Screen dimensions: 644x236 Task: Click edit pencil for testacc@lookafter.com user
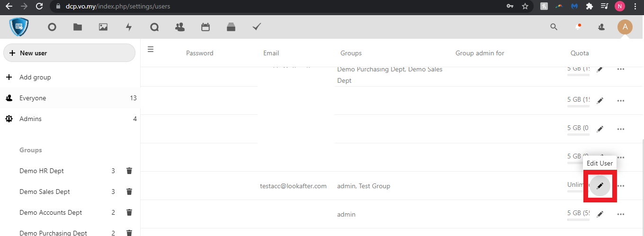pyautogui.click(x=600, y=185)
